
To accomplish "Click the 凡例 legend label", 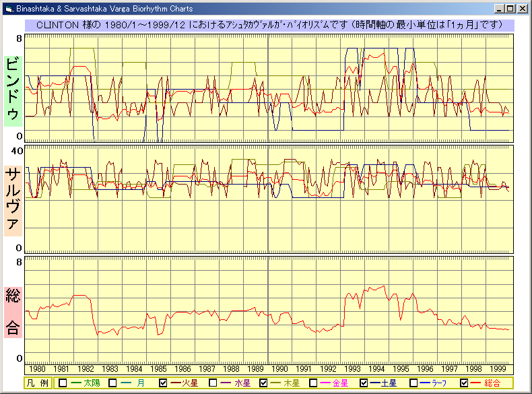I will (37, 383).
